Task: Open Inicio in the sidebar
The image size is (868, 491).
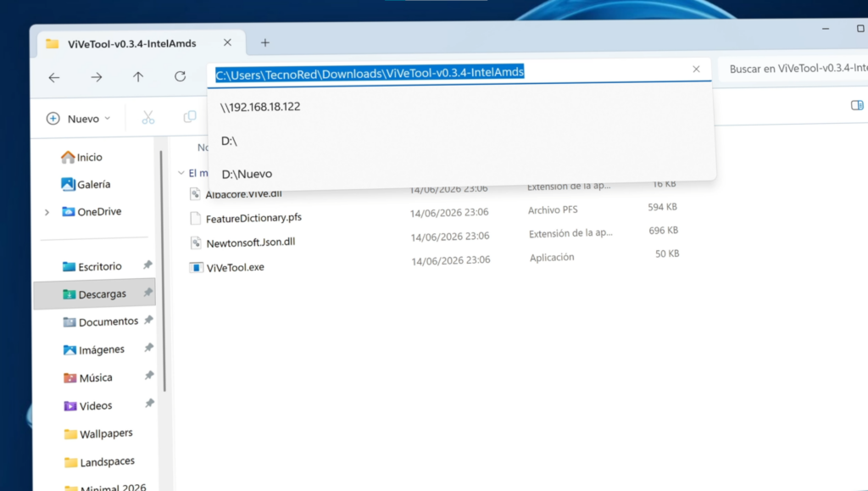Action: click(81, 157)
